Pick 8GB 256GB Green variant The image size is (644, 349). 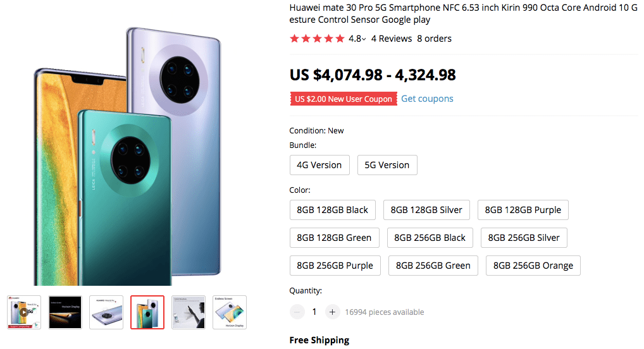pos(433,266)
